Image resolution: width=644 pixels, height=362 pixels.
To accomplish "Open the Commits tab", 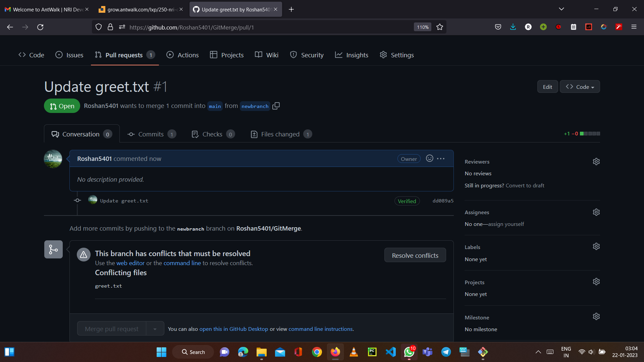I will coord(151,134).
